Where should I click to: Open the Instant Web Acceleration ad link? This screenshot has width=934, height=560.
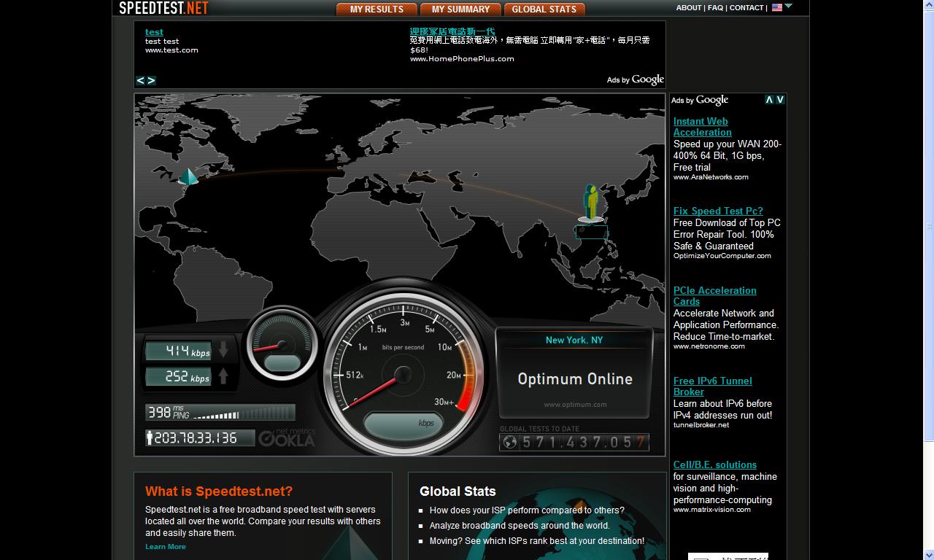click(702, 127)
